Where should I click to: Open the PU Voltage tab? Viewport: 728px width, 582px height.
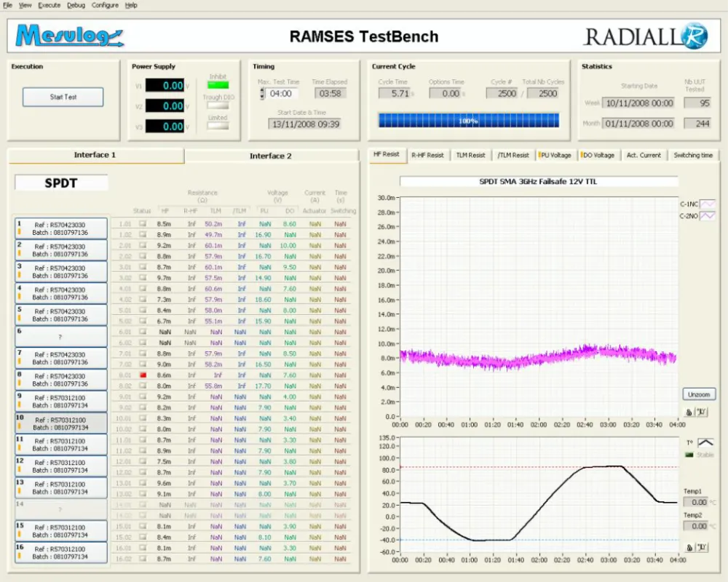click(x=555, y=155)
